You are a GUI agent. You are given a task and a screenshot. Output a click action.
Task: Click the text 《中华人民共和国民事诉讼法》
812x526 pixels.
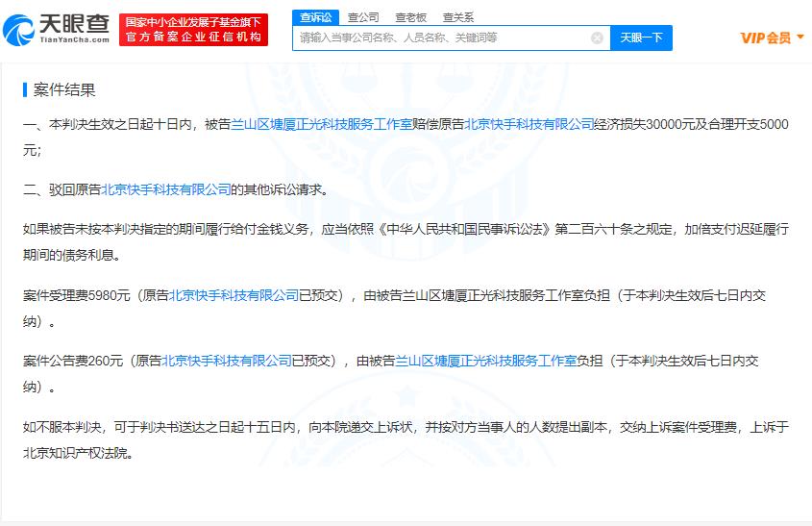click(464, 229)
